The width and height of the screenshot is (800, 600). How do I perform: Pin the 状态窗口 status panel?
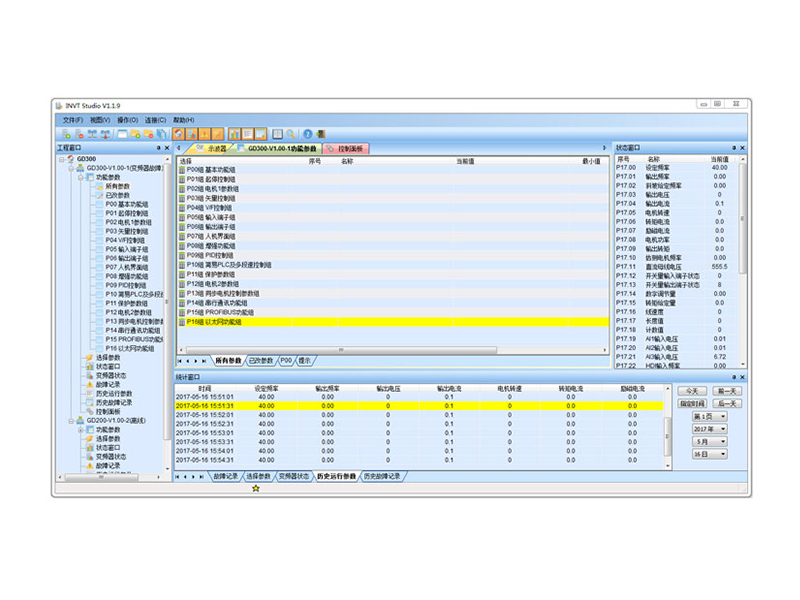point(734,148)
